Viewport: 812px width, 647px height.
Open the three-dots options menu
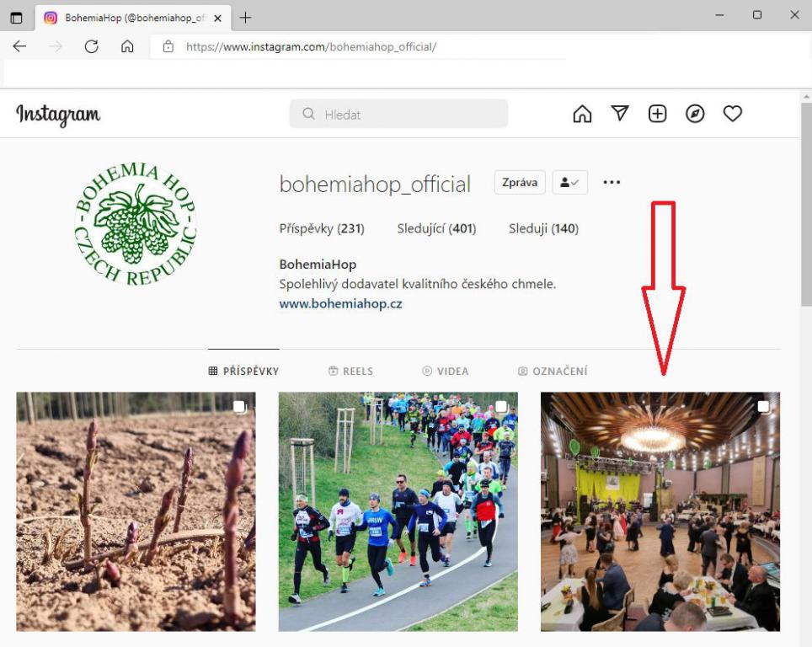612,182
